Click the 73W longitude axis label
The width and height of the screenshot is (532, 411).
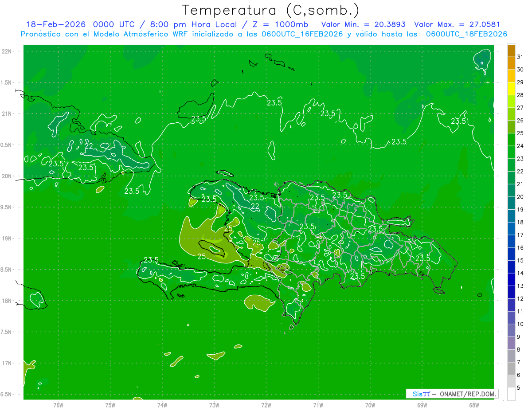pyautogui.click(x=214, y=405)
